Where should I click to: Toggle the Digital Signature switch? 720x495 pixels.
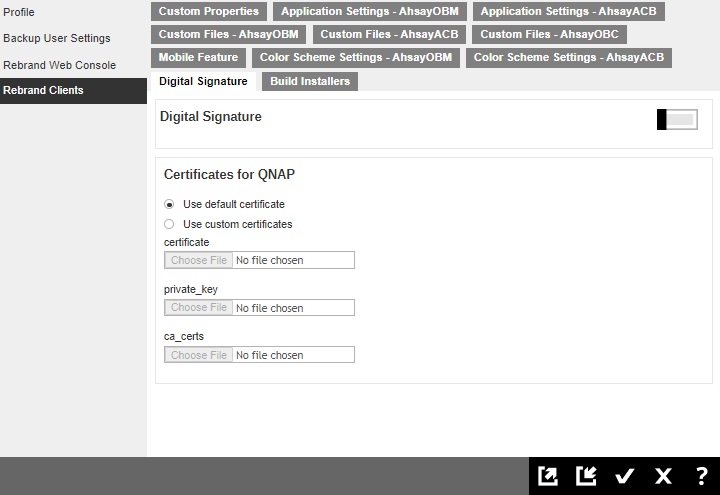tap(676, 120)
